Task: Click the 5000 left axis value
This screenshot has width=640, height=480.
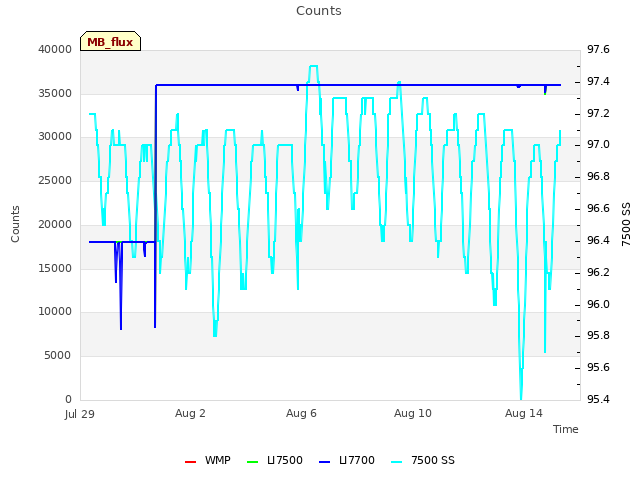Action: tap(58, 356)
